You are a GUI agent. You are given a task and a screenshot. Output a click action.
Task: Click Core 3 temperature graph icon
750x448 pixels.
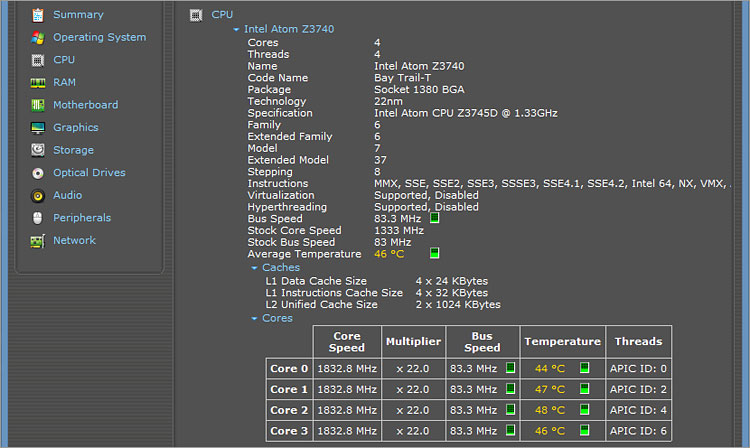click(x=584, y=430)
